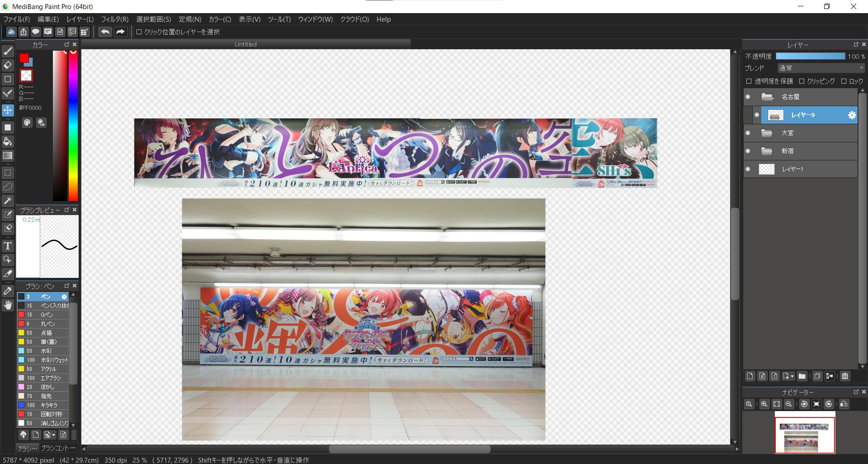
Task: Zoom in using Navigator magnifier plus
Action: point(764,404)
